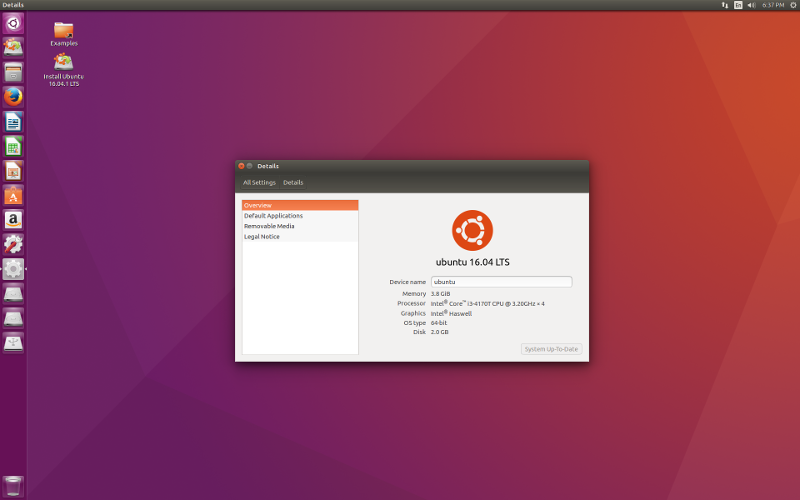Open the USB drive icon in launcher

pyautogui.click(x=13, y=342)
